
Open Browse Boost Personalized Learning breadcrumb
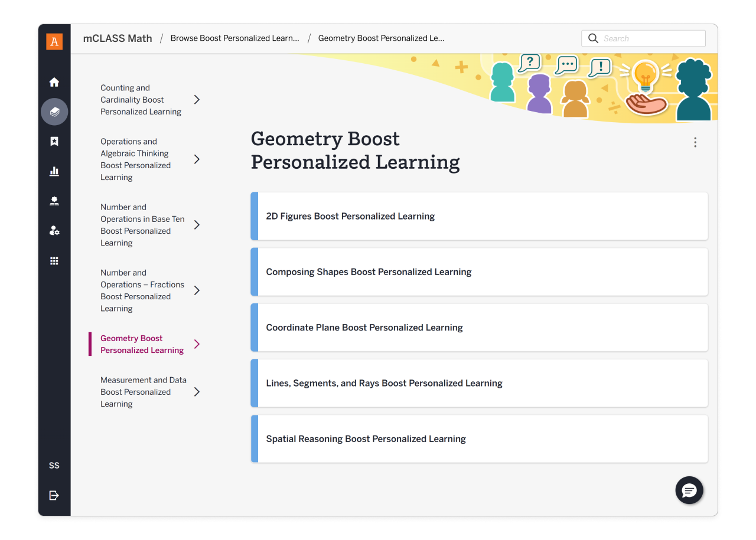(234, 38)
